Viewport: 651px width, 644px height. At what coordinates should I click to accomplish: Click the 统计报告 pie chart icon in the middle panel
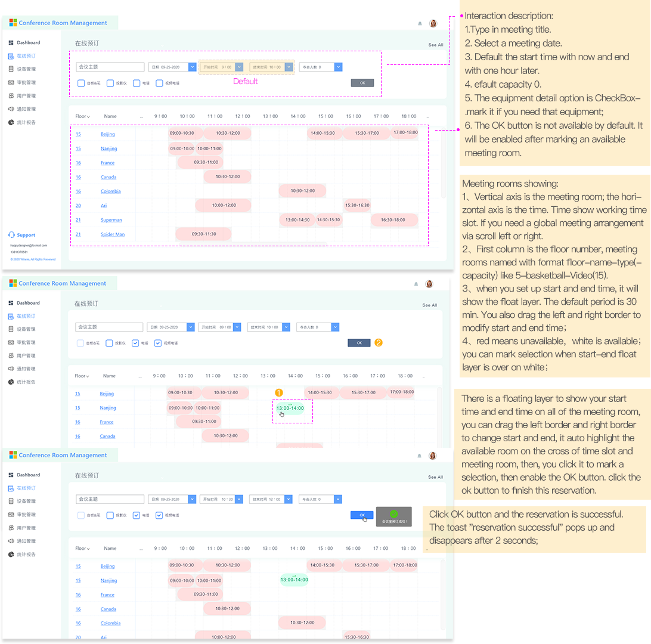pyautogui.click(x=11, y=382)
